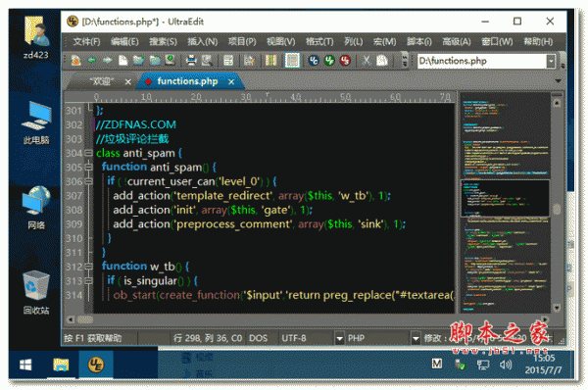
Task: Click the word wrap lines icon
Action: 228,61
